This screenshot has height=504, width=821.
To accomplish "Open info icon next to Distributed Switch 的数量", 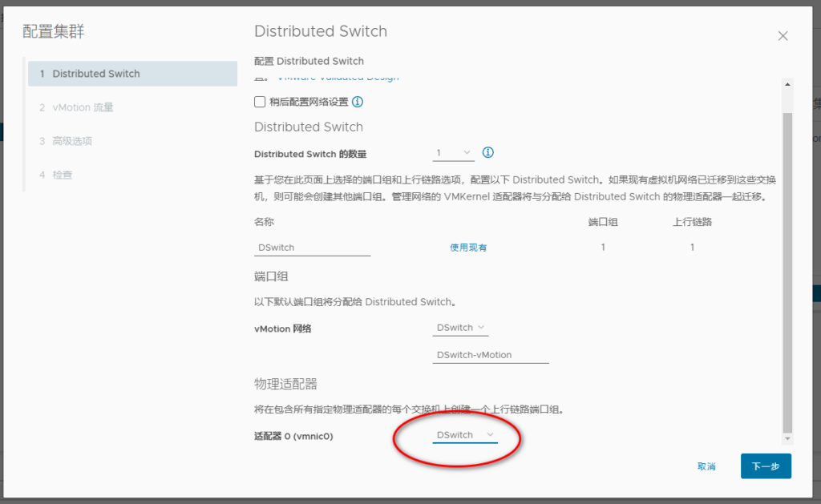I will click(x=488, y=152).
